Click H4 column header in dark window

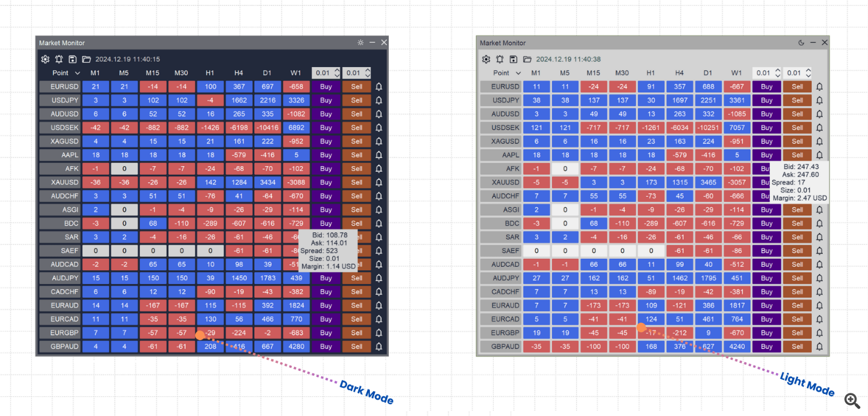(239, 73)
